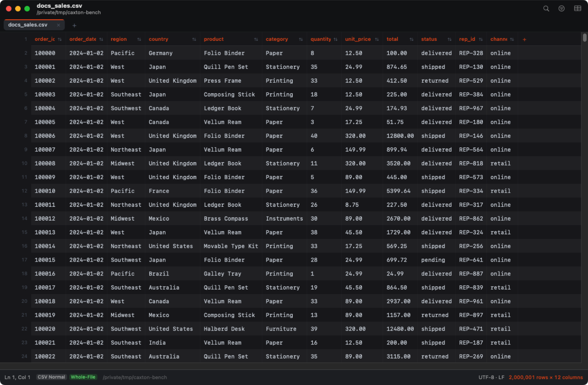Image resolution: width=588 pixels, height=385 pixels.
Task: Select the REP-269 rep_id cell
Action: point(471,356)
